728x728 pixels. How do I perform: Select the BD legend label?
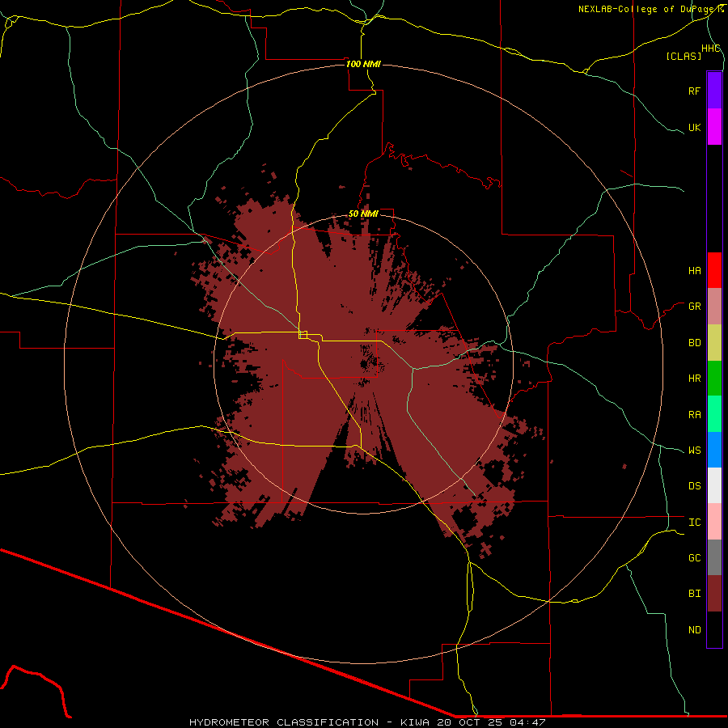coord(695,343)
